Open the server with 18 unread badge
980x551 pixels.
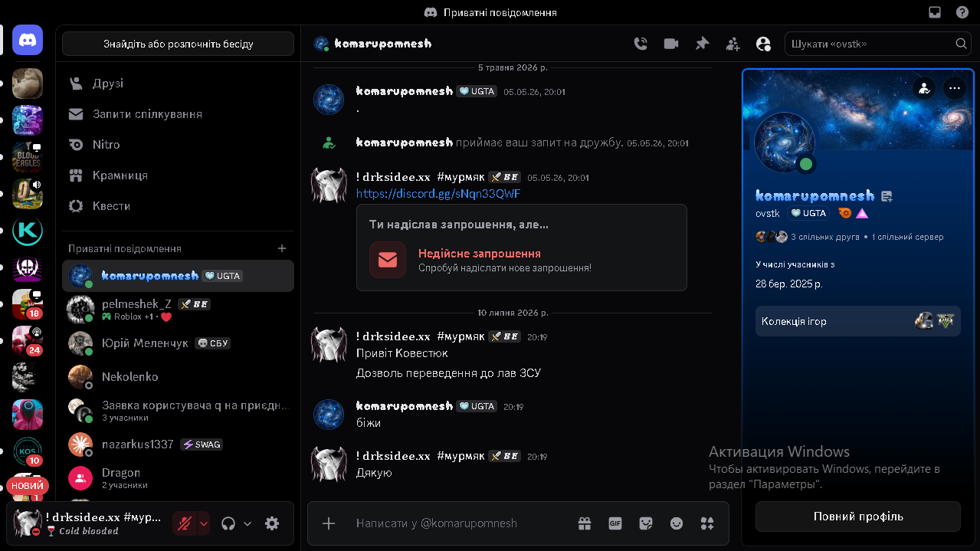click(28, 304)
